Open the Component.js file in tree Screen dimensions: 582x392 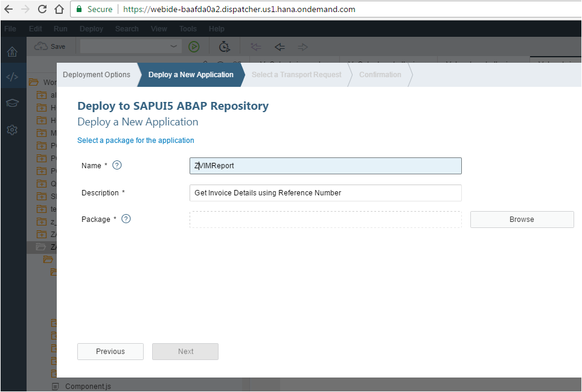(88, 387)
